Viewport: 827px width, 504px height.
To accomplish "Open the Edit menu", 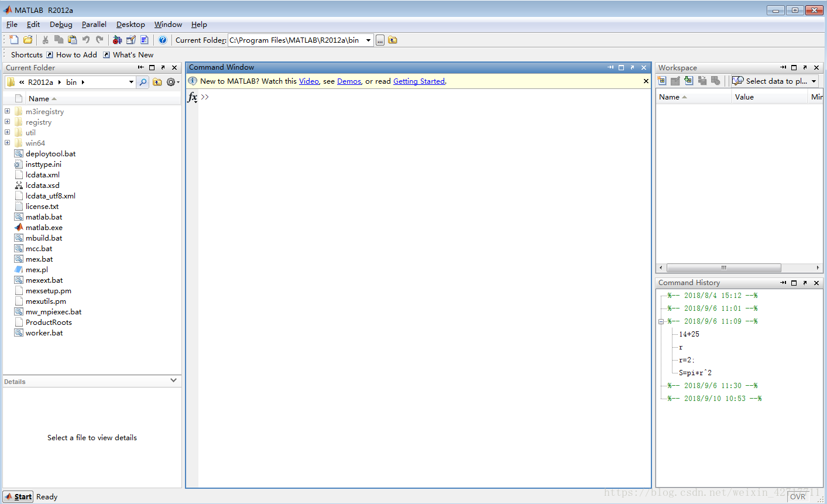I will (33, 25).
